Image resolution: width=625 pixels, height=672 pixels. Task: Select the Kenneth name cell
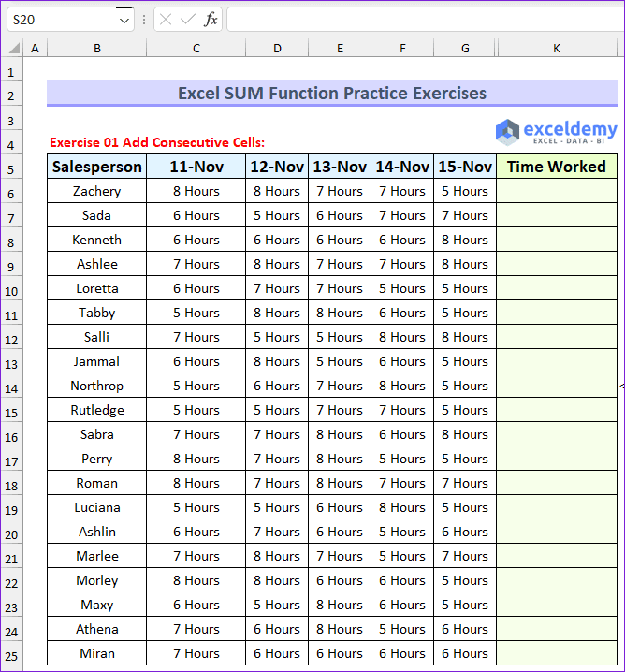tap(96, 240)
